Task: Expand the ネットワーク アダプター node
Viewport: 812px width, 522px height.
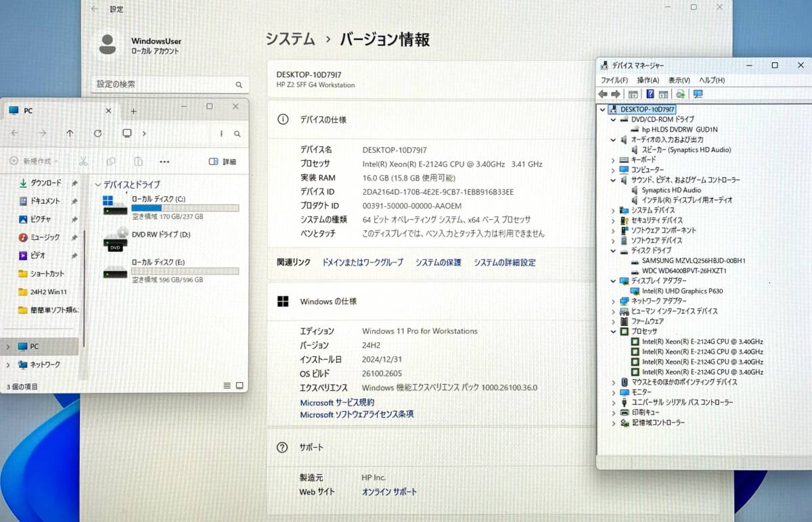Action: [x=614, y=301]
